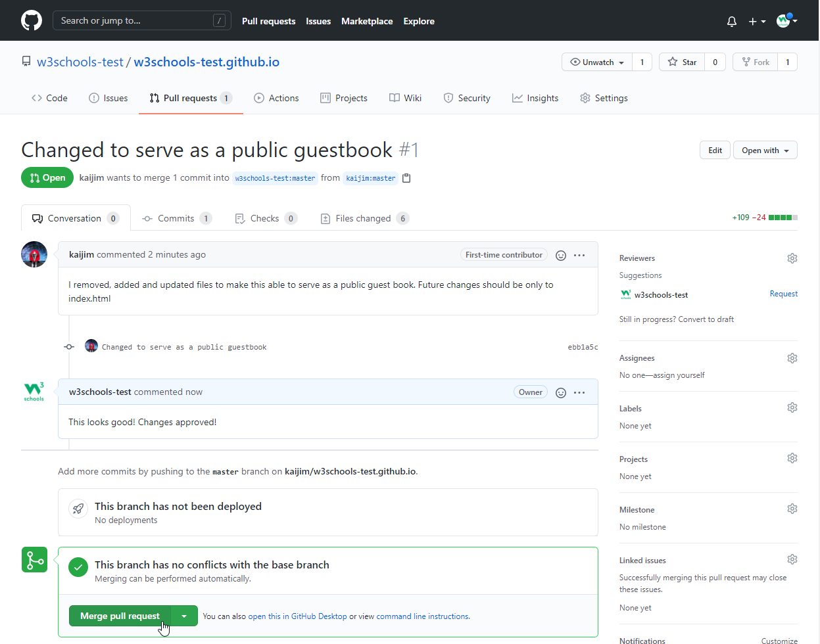
Task: Expand the merge method dropdown arrow
Action: pos(184,616)
